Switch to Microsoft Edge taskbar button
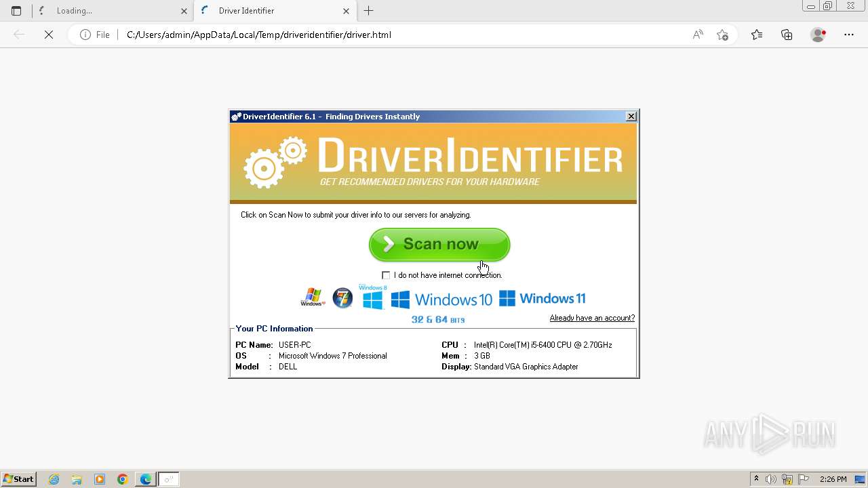The image size is (868, 488). (146, 479)
